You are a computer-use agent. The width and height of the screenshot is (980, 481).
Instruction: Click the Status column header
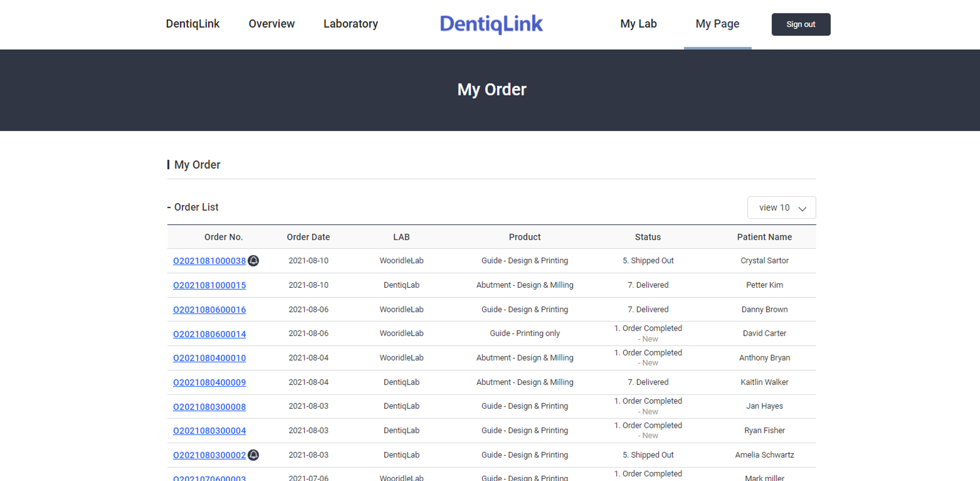(x=648, y=237)
